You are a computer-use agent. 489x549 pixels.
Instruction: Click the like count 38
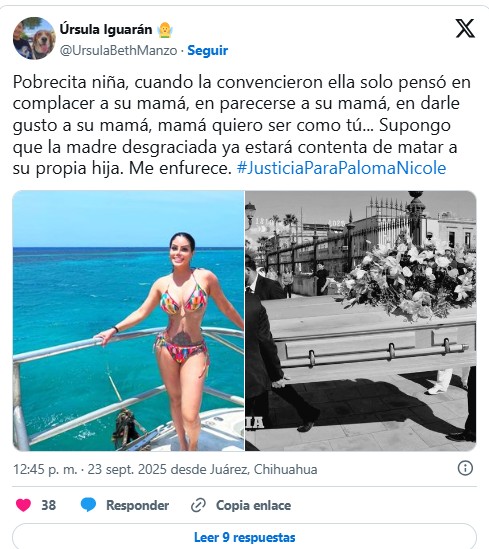point(49,505)
